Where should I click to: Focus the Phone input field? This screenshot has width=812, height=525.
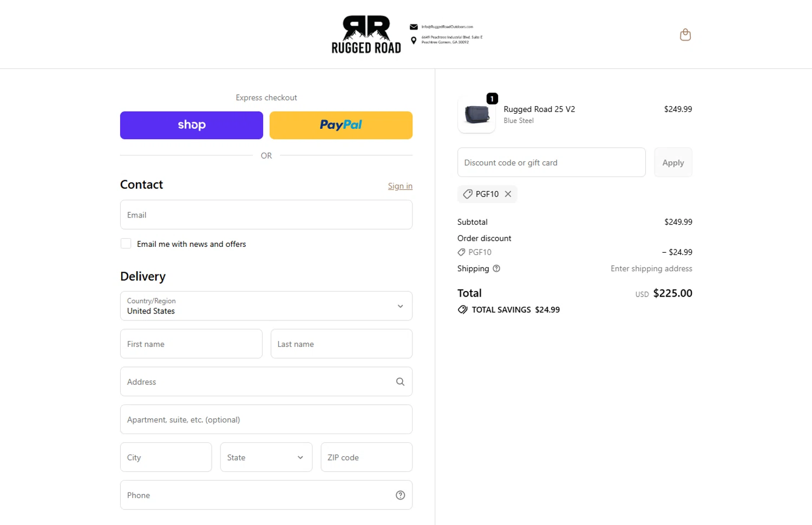tap(266, 495)
